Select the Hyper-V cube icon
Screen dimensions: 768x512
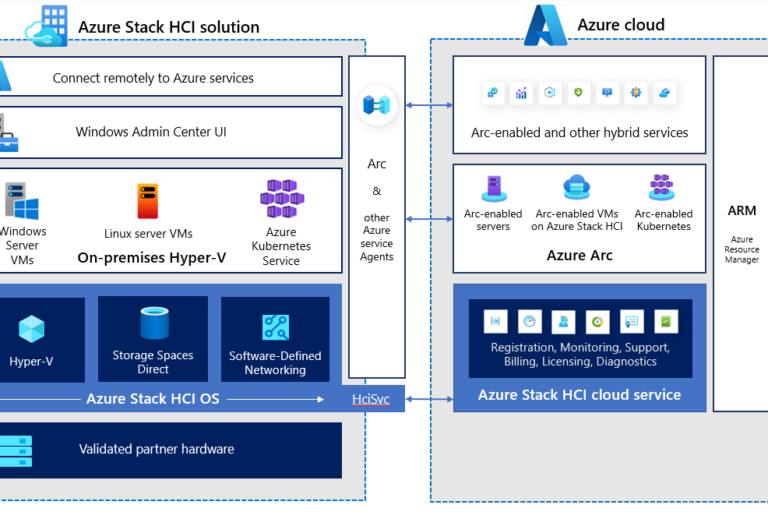tap(32, 329)
